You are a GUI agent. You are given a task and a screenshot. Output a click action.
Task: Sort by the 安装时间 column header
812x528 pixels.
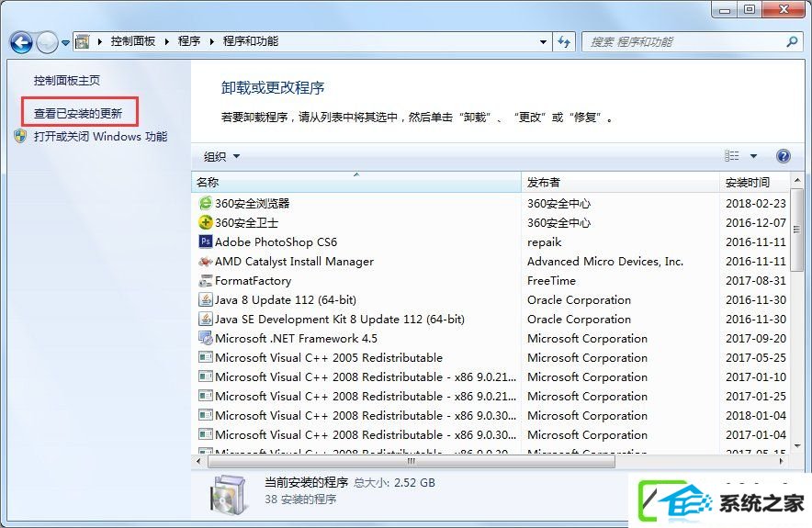pyautogui.click(x=754, y=182)
